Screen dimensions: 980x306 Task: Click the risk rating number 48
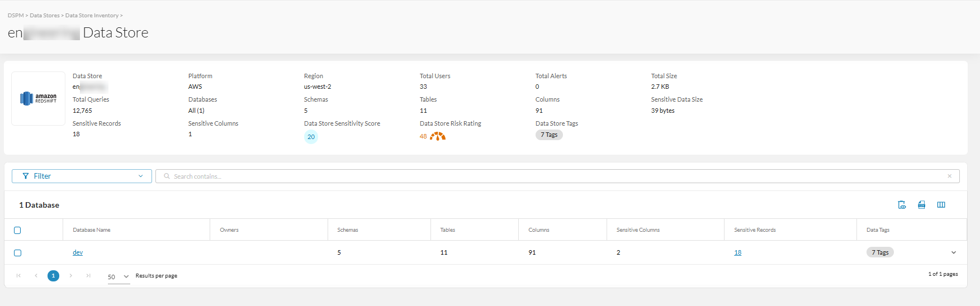coord(423,136)
